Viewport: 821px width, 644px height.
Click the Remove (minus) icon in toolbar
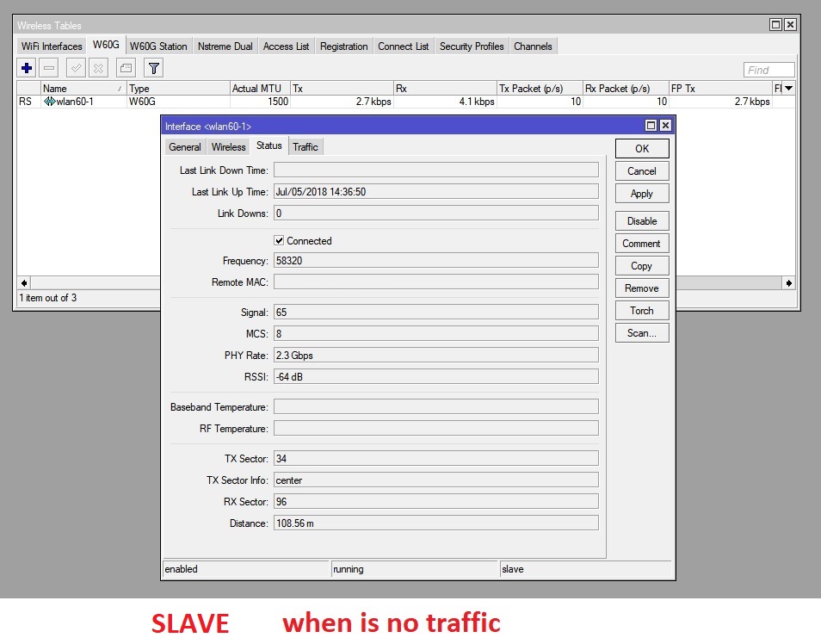(x=50, y=68)
